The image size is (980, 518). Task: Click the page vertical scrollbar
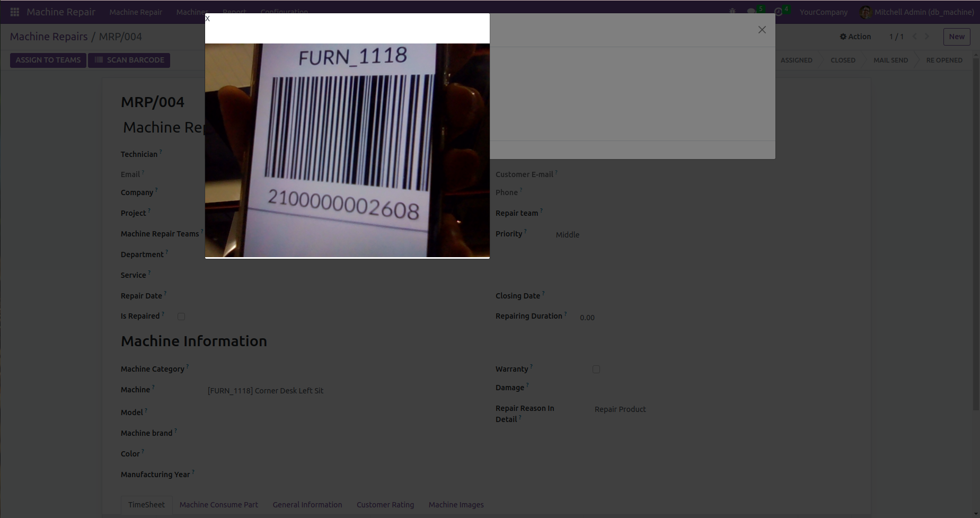pos(976,233)
